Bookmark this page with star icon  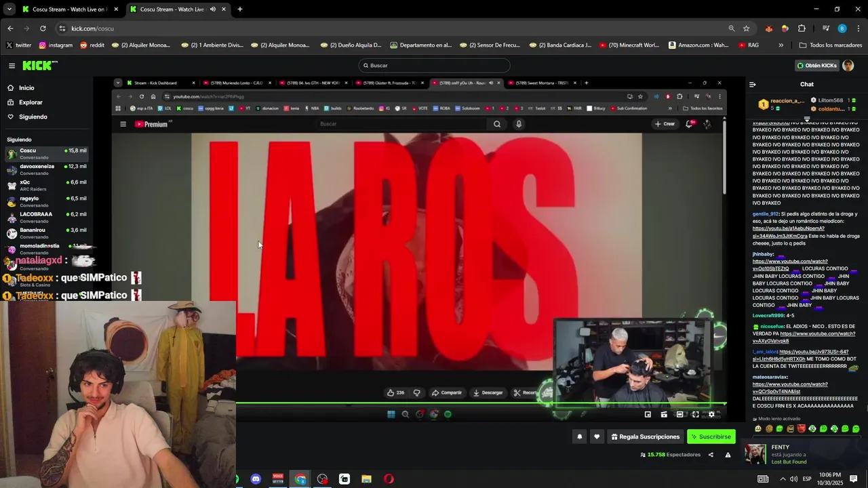point(746,28)
